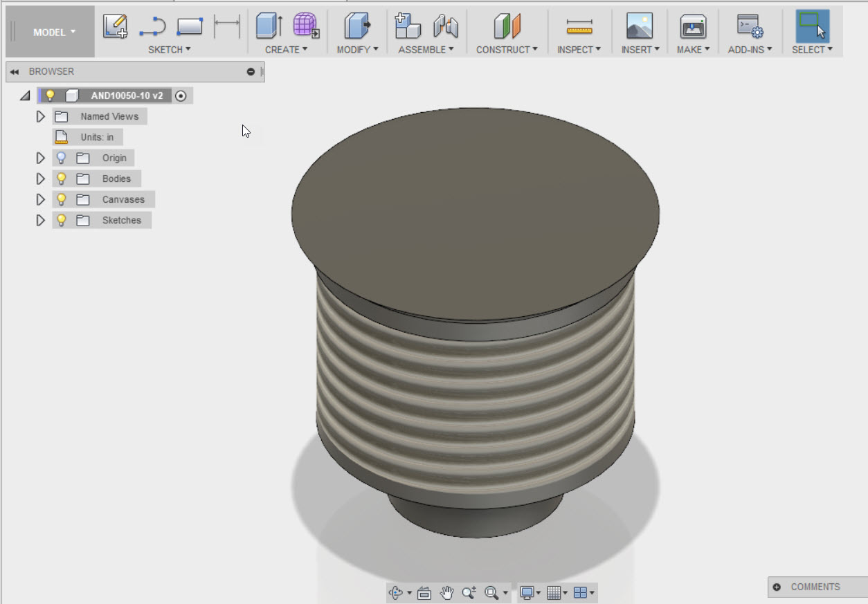This screenshot has width=868, height=604.
Task: Click the Units: in item
Action: (96, 137)
